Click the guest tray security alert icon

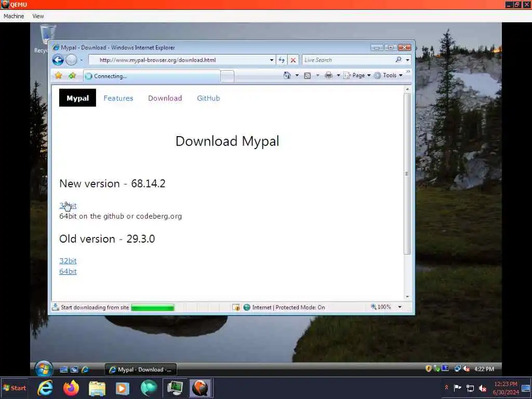pos(429,368)
